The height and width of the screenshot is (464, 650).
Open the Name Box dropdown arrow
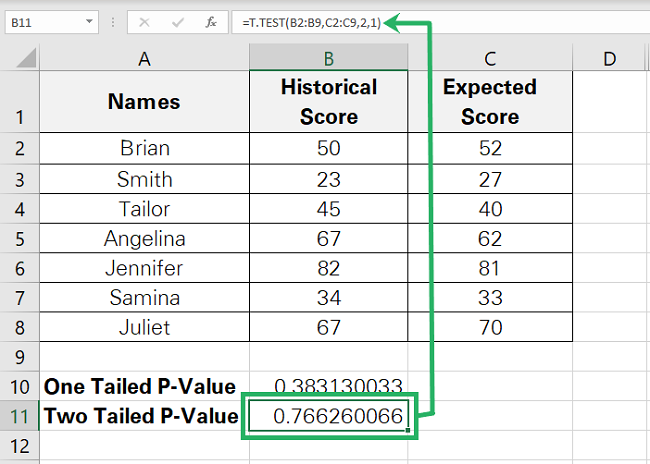89,21
